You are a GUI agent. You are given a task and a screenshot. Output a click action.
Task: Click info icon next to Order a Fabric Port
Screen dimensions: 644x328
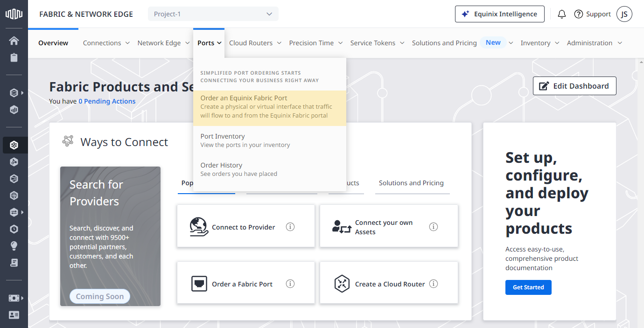click(290, 284)
